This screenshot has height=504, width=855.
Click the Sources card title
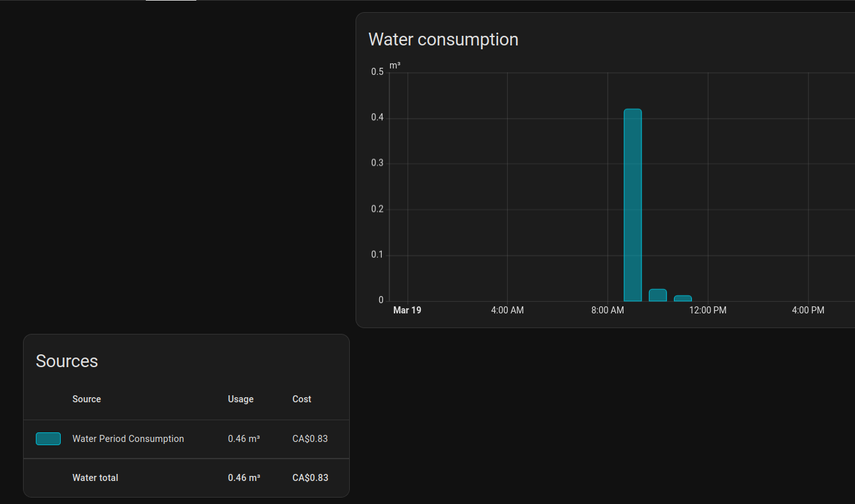pyautogui.click(x=67, y=361)
